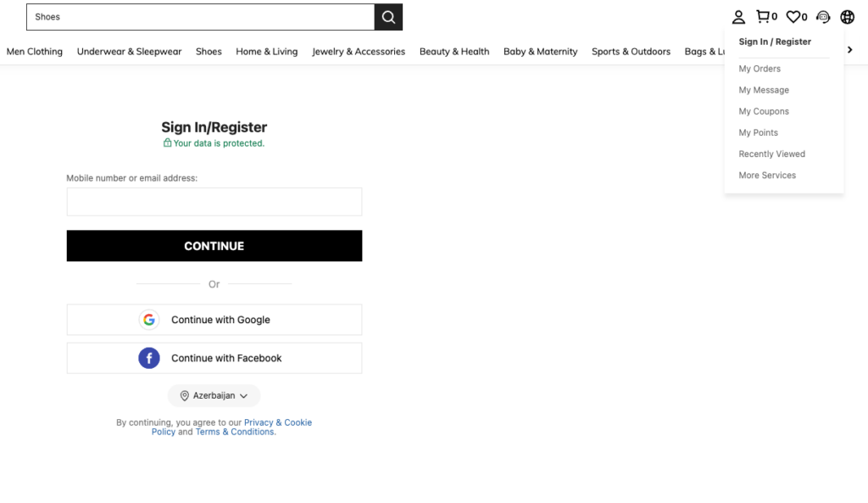The height and width of the screenshot is (503, 868).
Task: Focus the mobile number or email field
Action: coord(214,202)
